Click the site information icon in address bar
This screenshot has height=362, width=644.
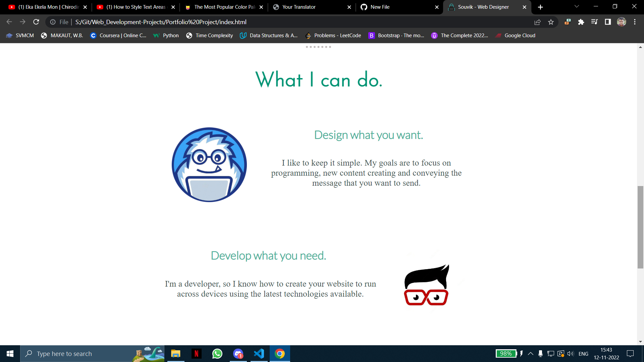click(x=53, y=22)
